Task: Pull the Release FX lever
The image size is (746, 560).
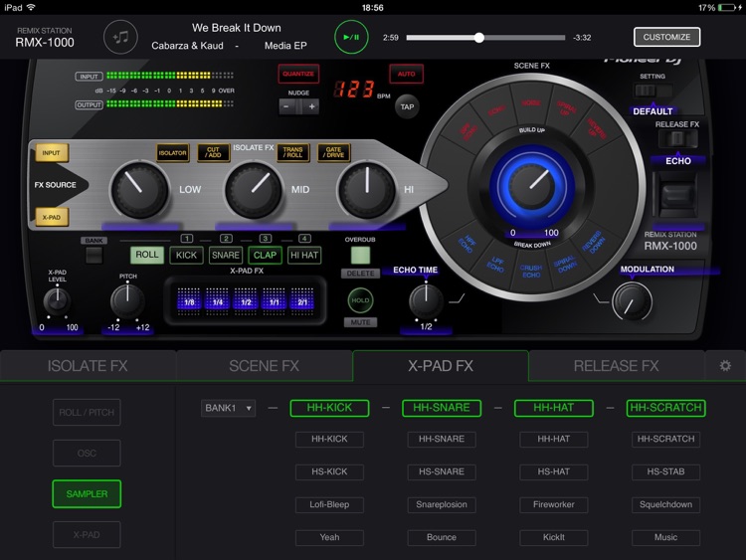Action: pyautogui.click(x=677, y=194)
